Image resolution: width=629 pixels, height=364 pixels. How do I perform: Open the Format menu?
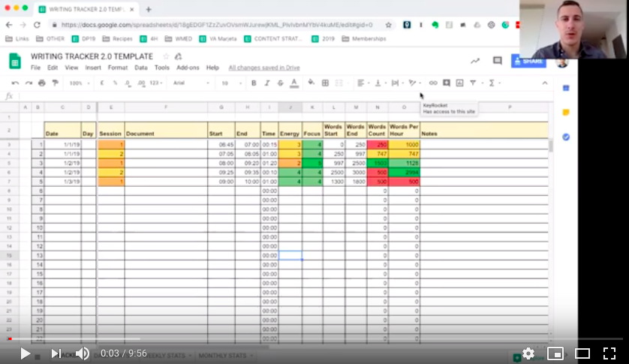point(118,68)
